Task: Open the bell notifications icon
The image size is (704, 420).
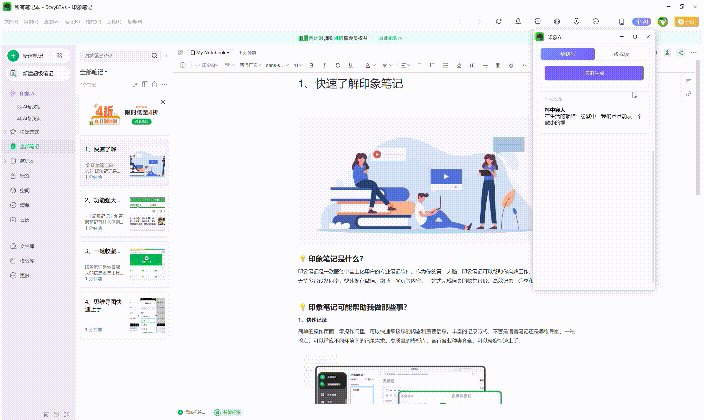Action: coord(518,21)
